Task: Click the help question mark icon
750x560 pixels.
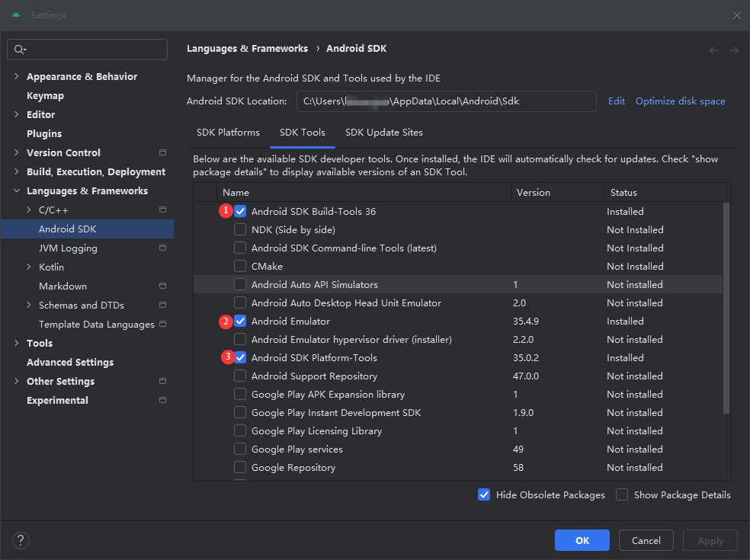Action: tap(21, 540)
